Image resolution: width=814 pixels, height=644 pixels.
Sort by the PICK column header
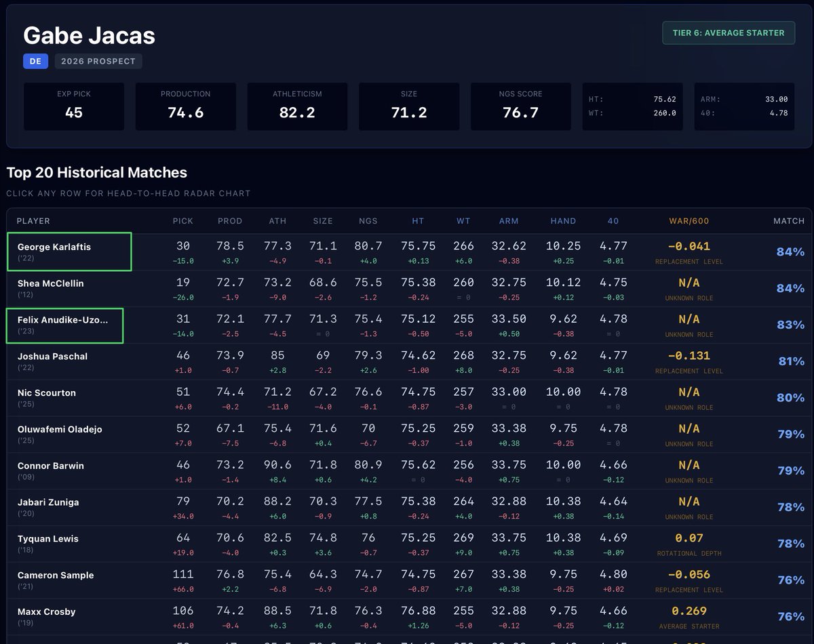pyautogui.click(x=183, y=221)
